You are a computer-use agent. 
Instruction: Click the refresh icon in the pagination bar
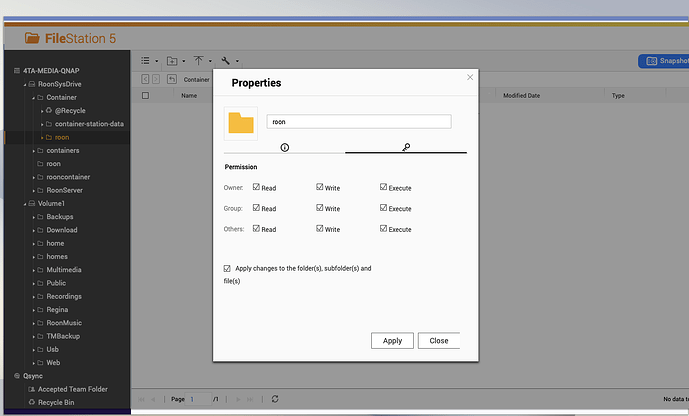(x=275, y=399)
